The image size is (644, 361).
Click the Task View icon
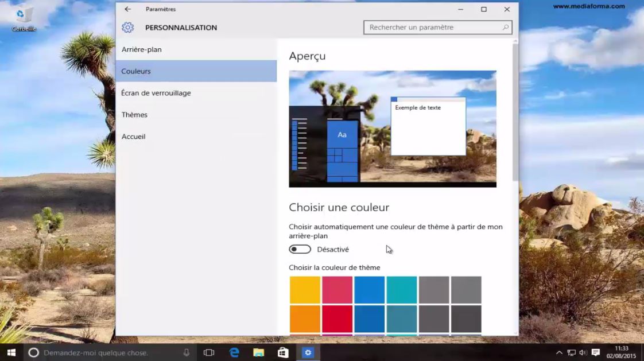tap(207, 352)
